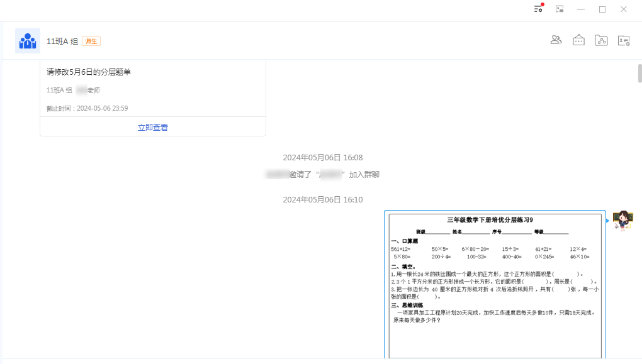Click the blue 11班A组 group avatar
Viewport: 642px width, 364px height.
27,40
